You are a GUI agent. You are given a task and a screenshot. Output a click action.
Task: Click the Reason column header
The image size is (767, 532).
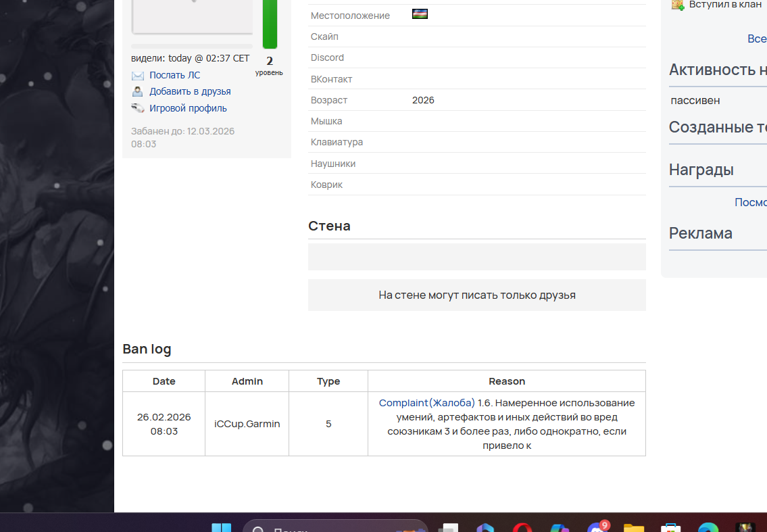coord(507,381)
